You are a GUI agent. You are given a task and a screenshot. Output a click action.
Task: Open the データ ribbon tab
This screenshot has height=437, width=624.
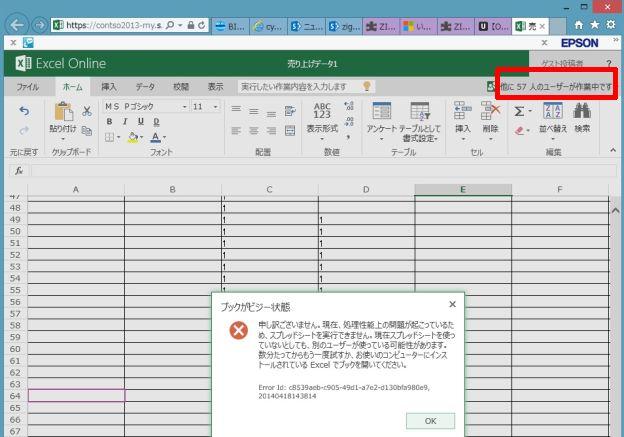click(x=145, y=87)
